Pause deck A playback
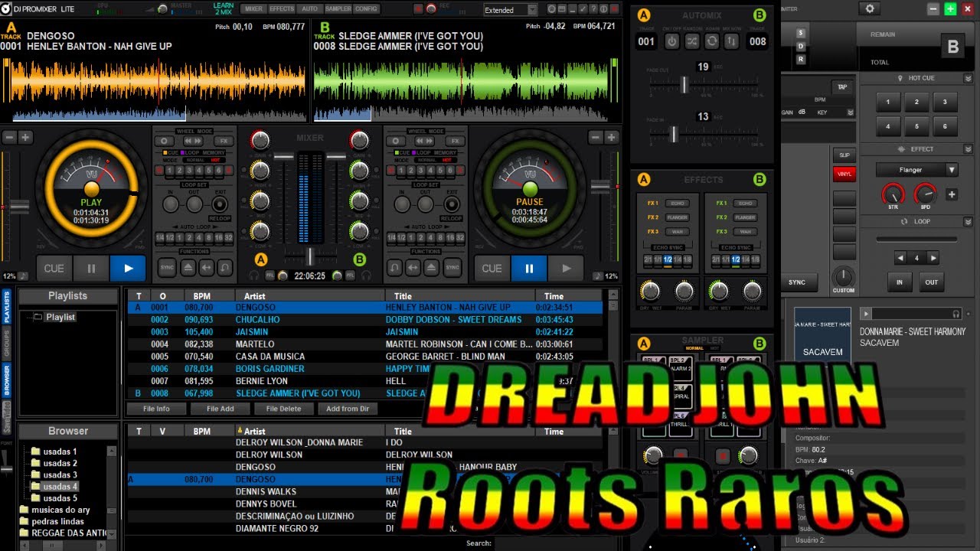The height and width of the screenshot is (551, 980). [x=91, y=269]
